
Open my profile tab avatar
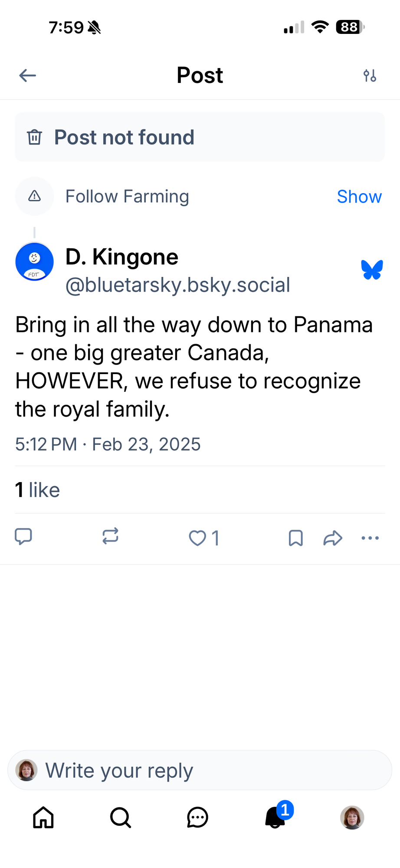352,818
